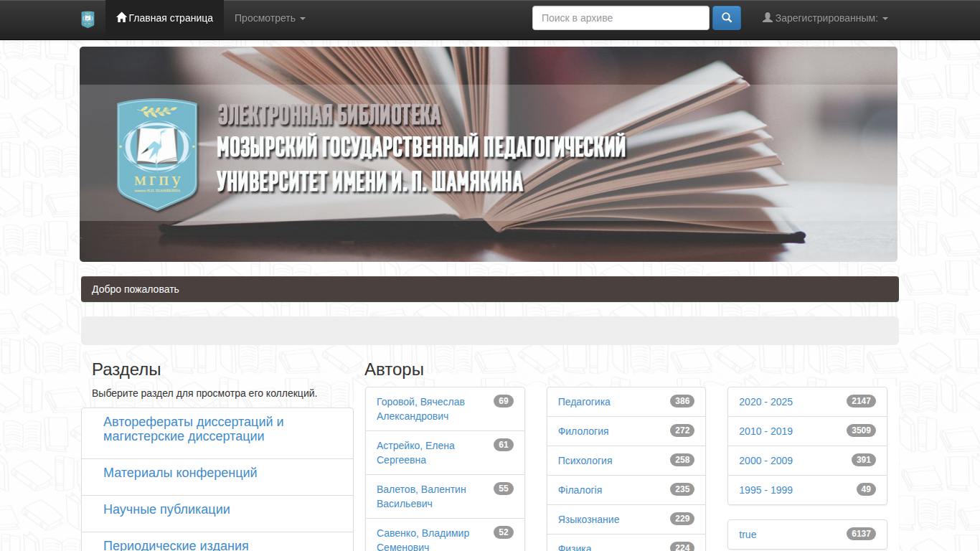Filter by subject Языкознание
The height and width of the screenshot is (551, 980).
coord(588,519)
